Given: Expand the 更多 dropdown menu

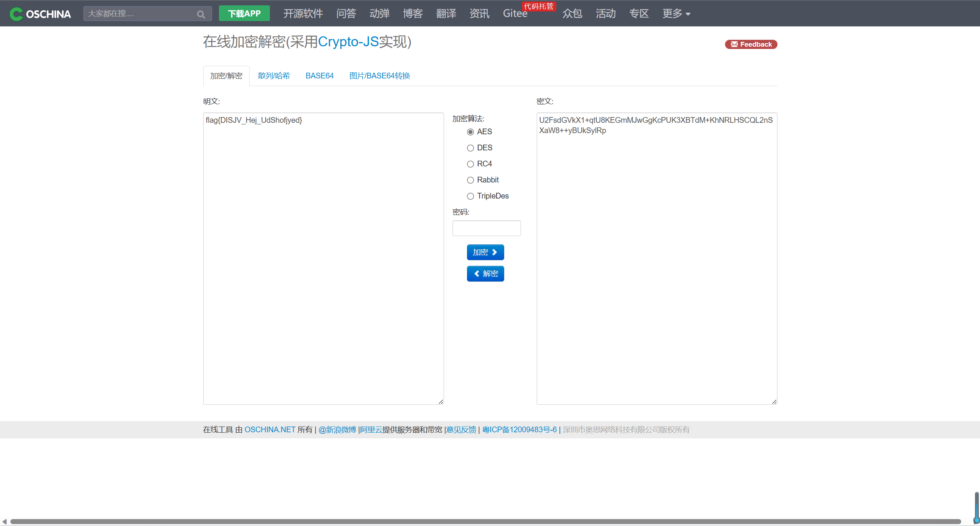Looking at the screenshot, I should pos(676,14).
